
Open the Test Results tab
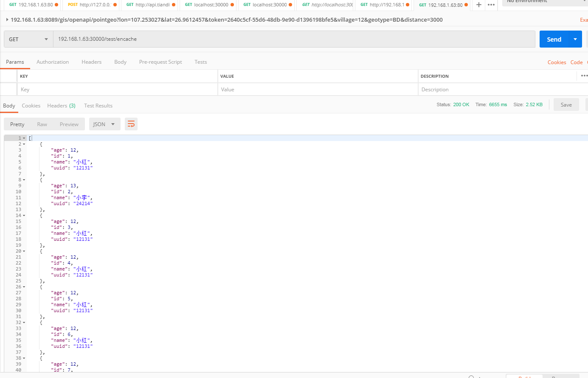(98, 105)
